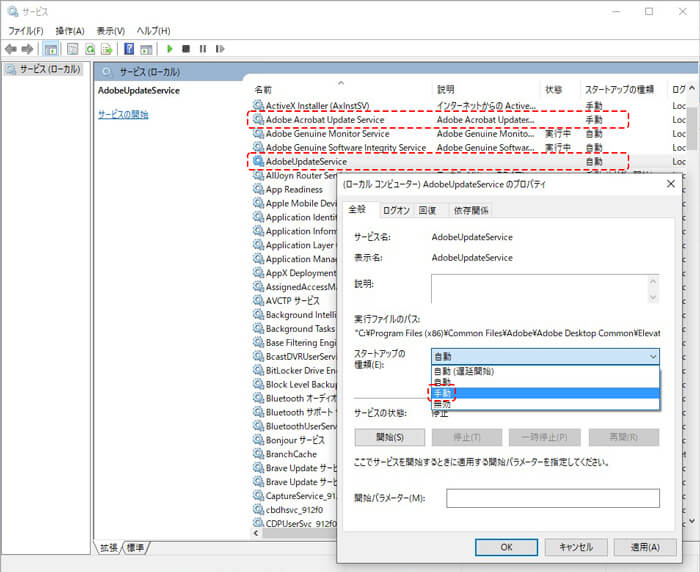Click the gear icon of App Readiness row
This screenshot has width=700, height=572.
(x=258, y=189)
